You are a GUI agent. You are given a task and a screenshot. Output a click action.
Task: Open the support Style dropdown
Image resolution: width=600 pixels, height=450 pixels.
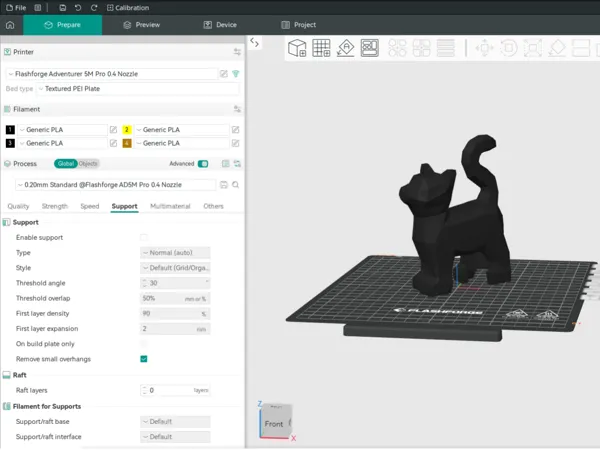coord(175,268)
